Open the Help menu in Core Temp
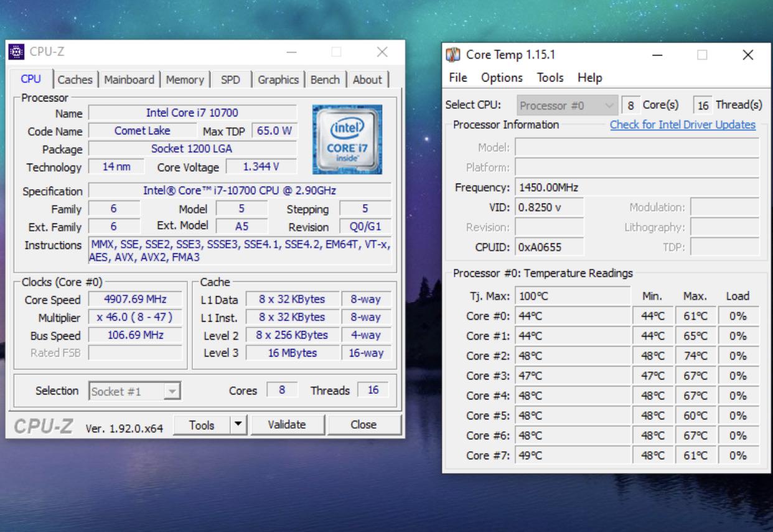The image size is (773, 532). pos(590,77)
